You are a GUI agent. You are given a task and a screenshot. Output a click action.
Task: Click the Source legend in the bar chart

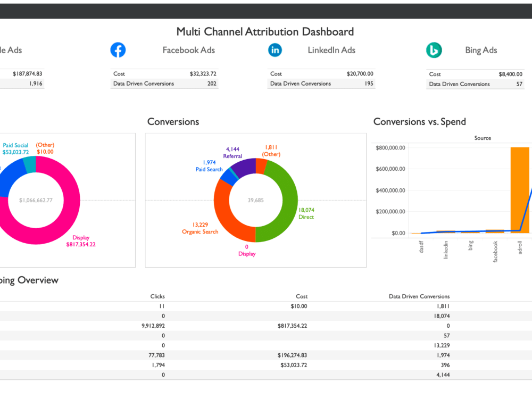click(482, 138)
